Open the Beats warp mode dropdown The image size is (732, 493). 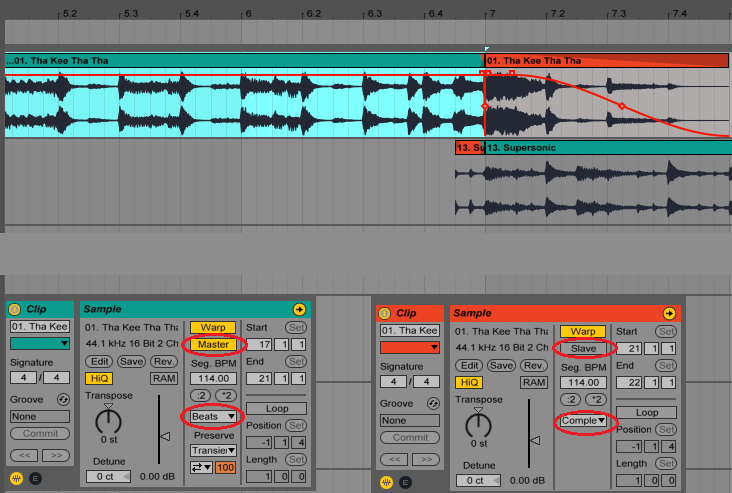pyautogui.click(x=214, y=416)
